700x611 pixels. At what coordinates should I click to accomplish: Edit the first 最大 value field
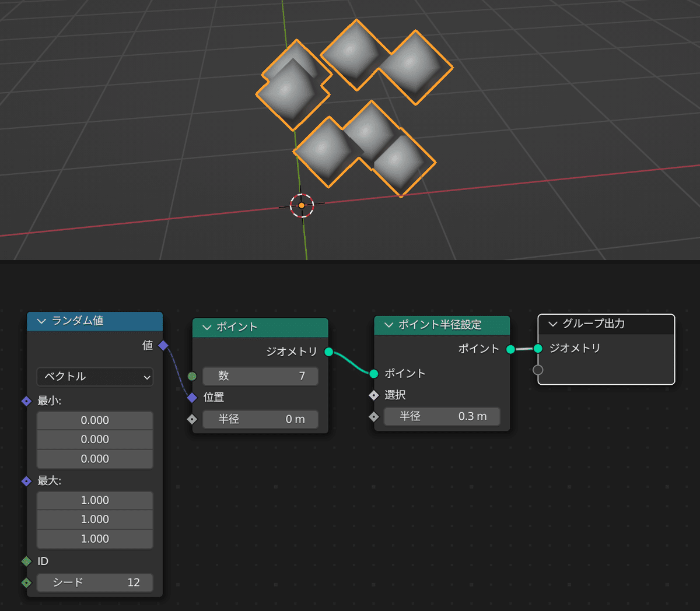(x=94, y=500)
